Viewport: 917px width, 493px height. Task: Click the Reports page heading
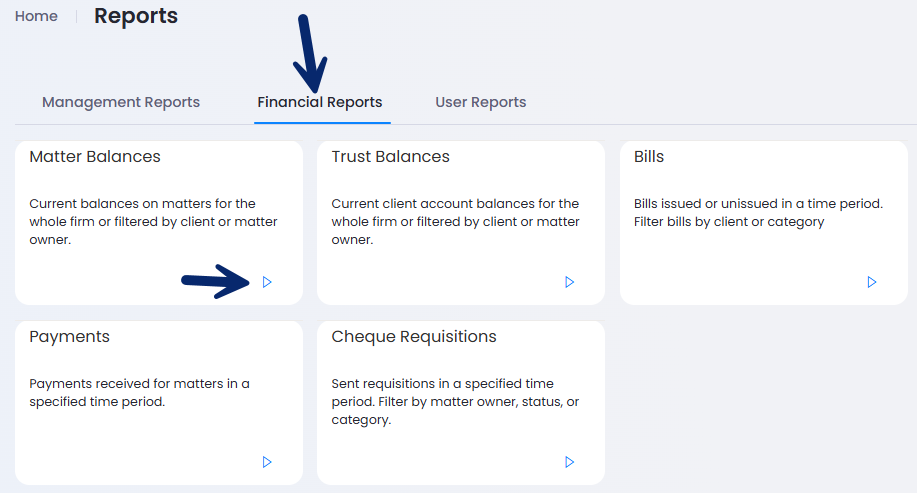136,16
